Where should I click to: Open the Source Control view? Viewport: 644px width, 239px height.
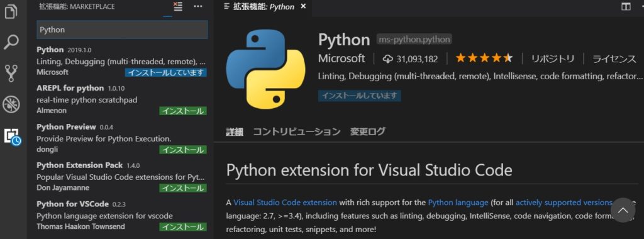click(11, 73)
